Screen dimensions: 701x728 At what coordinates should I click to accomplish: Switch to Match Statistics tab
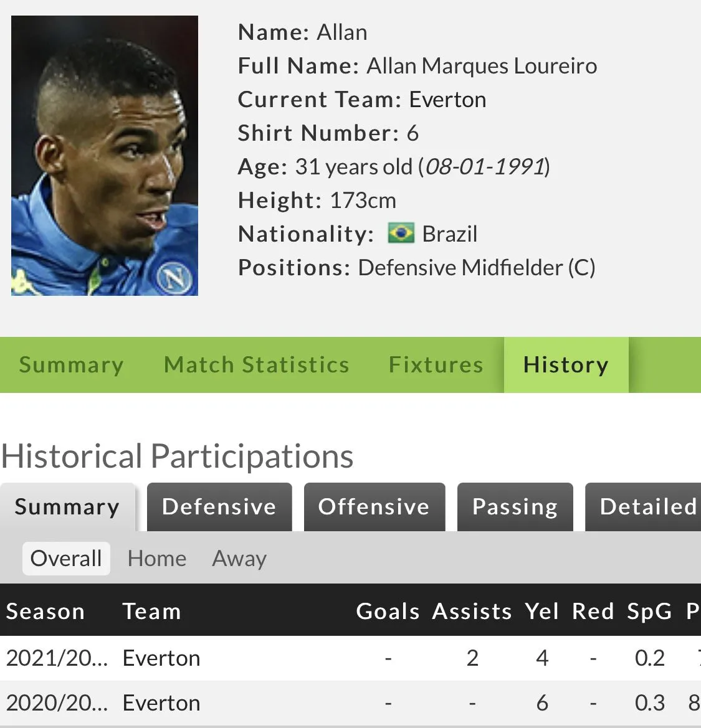pyautogui.click(x=256, y=365)
